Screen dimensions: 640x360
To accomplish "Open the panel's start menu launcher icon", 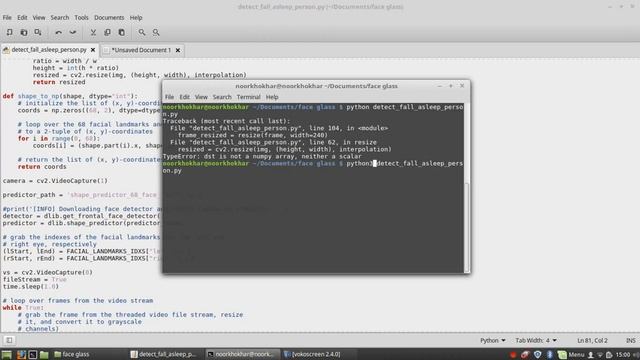I will pos(7,354).
